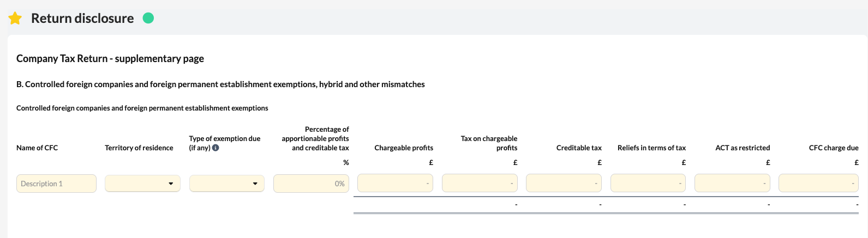Click the type of exemption dropdown arrow

click(x=255, y=184)
